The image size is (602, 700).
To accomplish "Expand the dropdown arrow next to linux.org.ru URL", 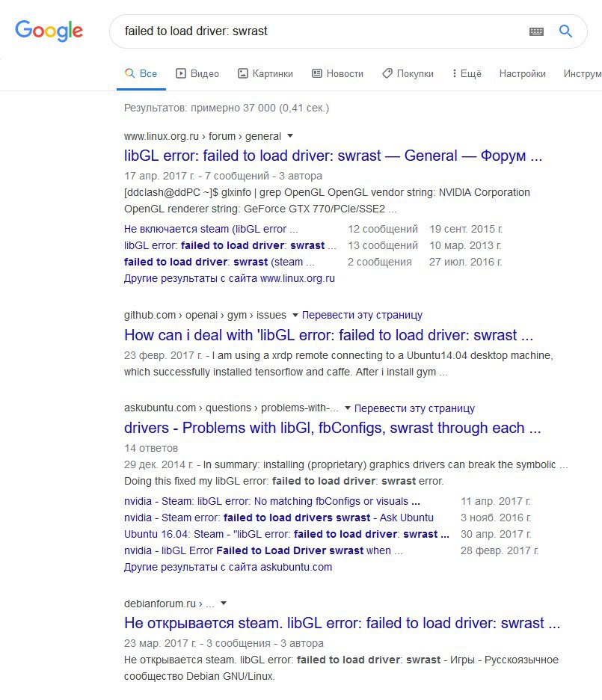I will pyautogui.click(x=290, y=135).
